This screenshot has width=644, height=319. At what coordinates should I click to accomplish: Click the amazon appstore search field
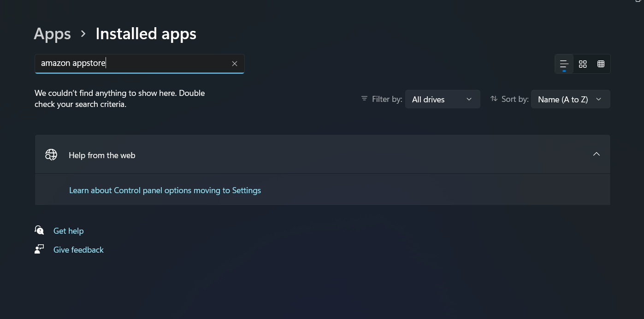pos(139,64)
